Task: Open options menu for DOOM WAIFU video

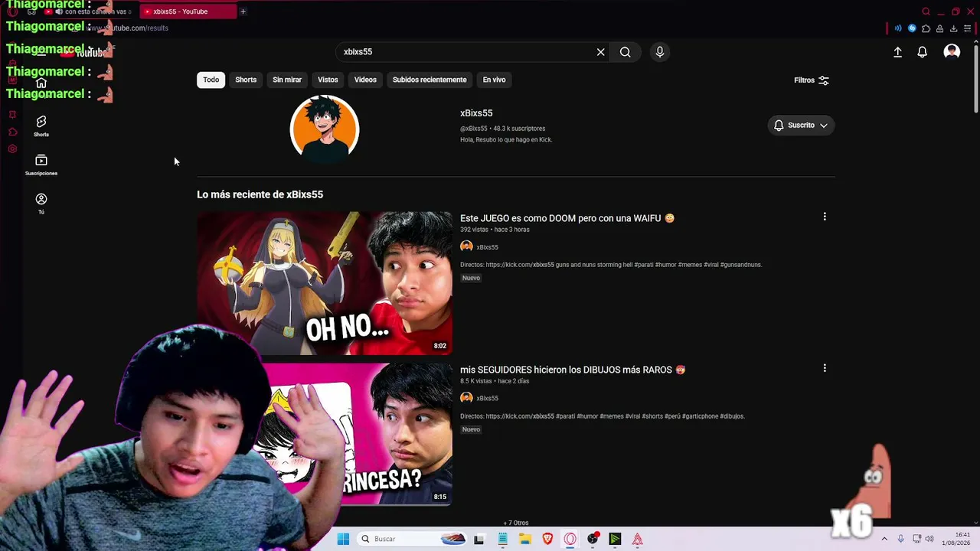Action: point(825,217)
